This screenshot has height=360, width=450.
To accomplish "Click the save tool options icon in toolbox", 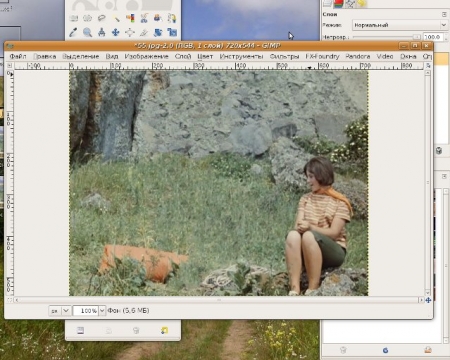I will click(x=80, y=330).
